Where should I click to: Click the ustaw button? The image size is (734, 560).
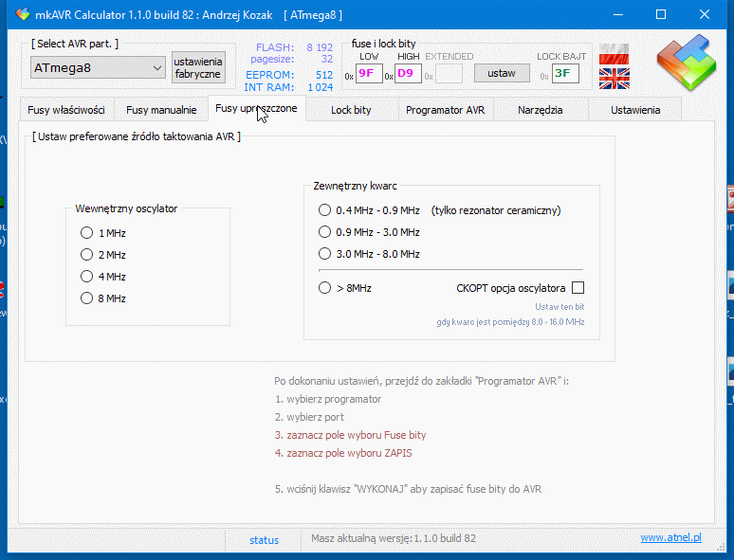(x=501, y=73)
